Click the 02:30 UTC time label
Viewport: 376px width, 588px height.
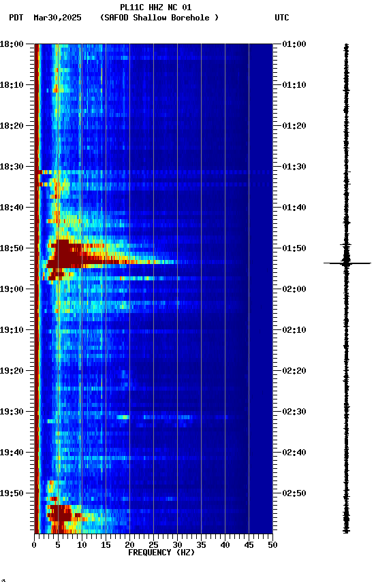(x=294, y=412)
